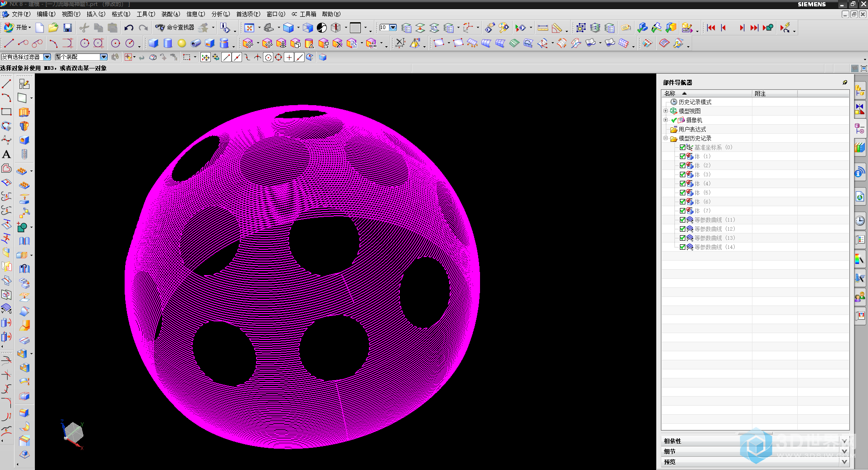Viewport: 868px width, 470px height.
Task: Select the 历史记录模式 tree row
Action: [755, 102]
